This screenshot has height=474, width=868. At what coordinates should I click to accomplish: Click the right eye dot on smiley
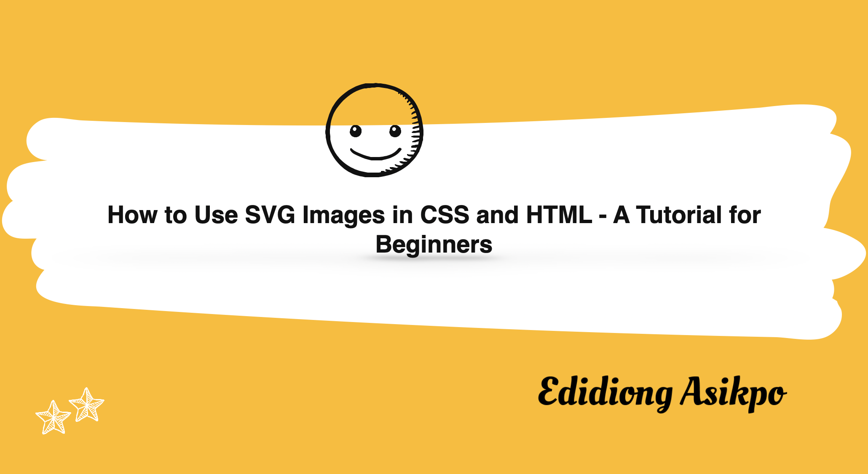pyautogui.click(x=388, y=126)
